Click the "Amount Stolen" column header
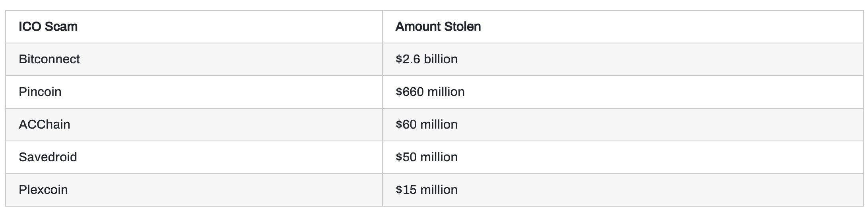868x213 pixels. pyautogui.click(x=438, y=27)
